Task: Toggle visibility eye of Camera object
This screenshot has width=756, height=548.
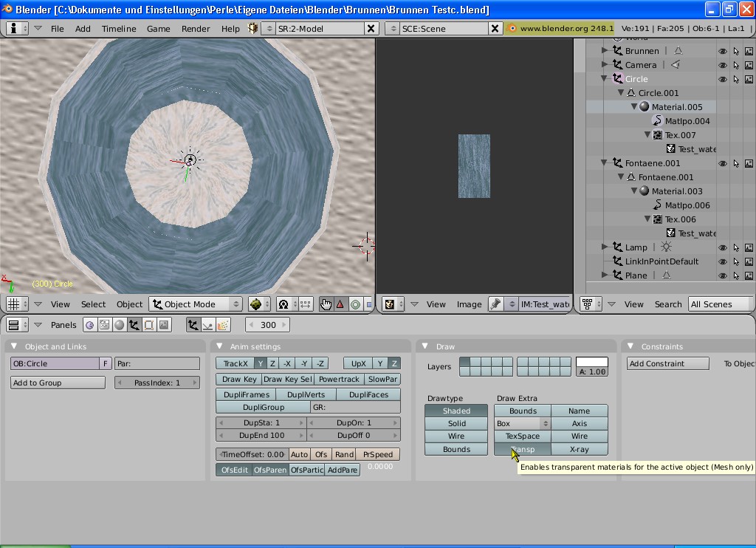Action: pos(722,65)
